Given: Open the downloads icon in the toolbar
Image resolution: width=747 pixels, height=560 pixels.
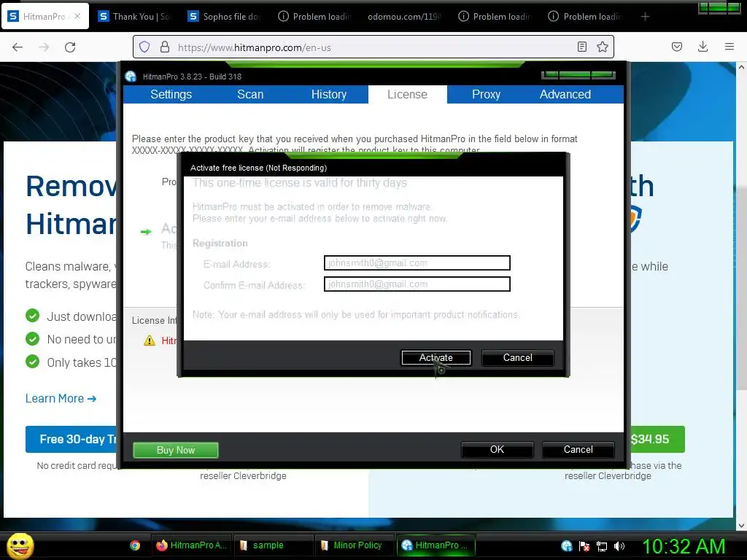Looking at the screenshot, I should 703,47.
